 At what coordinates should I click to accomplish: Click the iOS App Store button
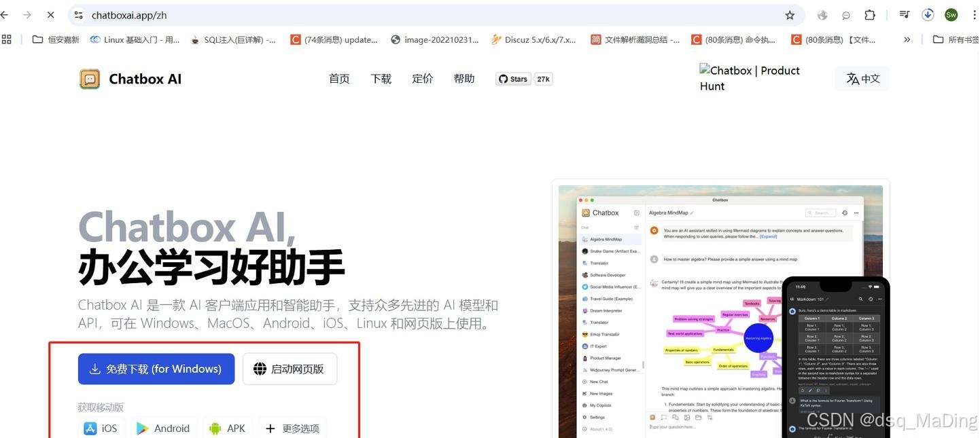pos(101,428)
